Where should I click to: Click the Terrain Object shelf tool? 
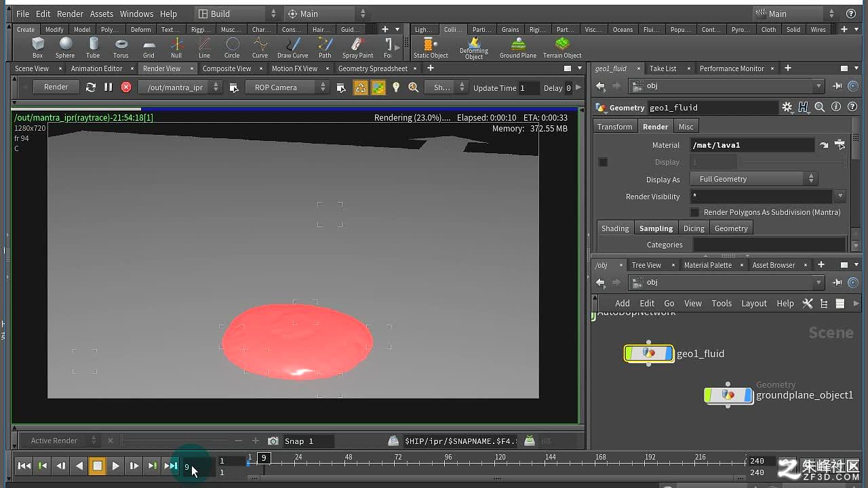[562, 48]
